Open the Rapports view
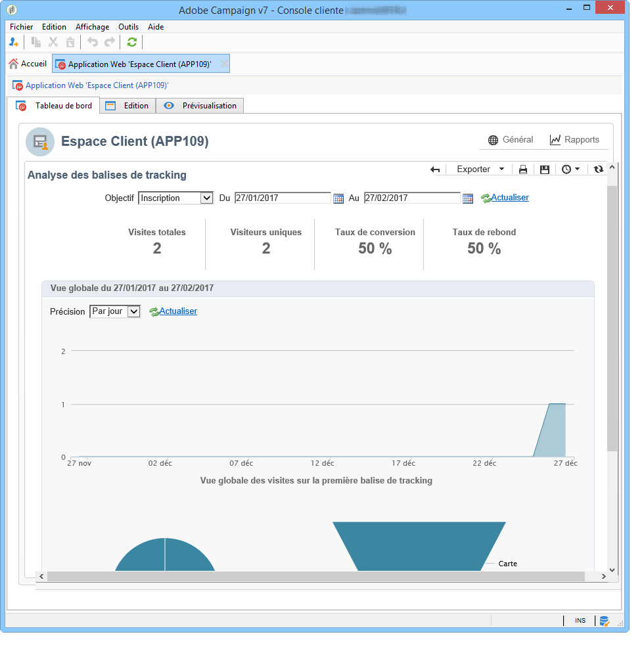This screenshot has width=644, height=649. [x=574, y=140]
